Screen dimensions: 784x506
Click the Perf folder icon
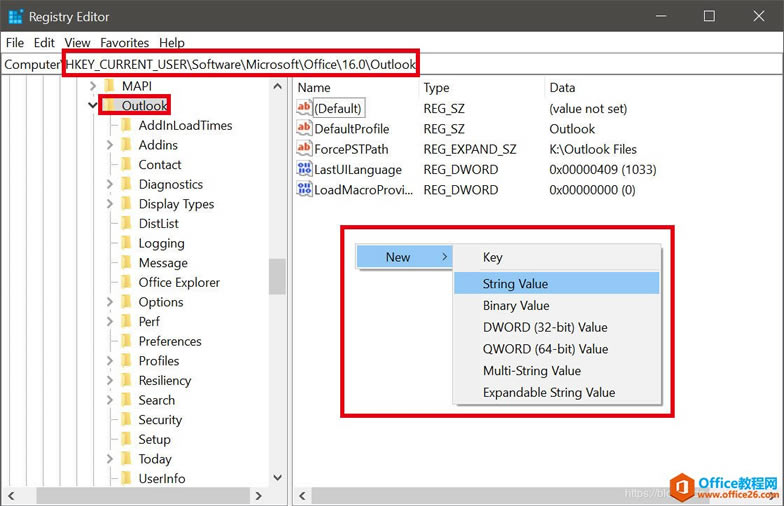126,322
